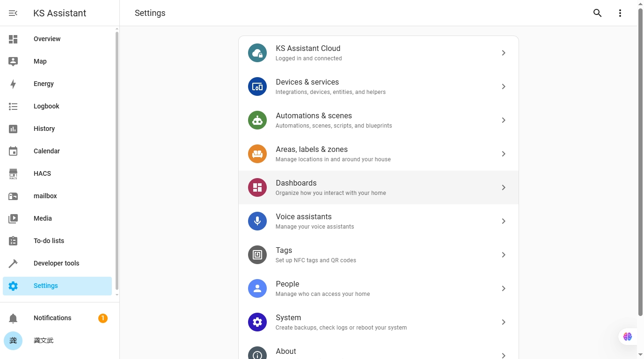The width and height of the screenshot is (644, 359).
Task: Open the Map icon in the sidebar
Action: pos(13,61)
